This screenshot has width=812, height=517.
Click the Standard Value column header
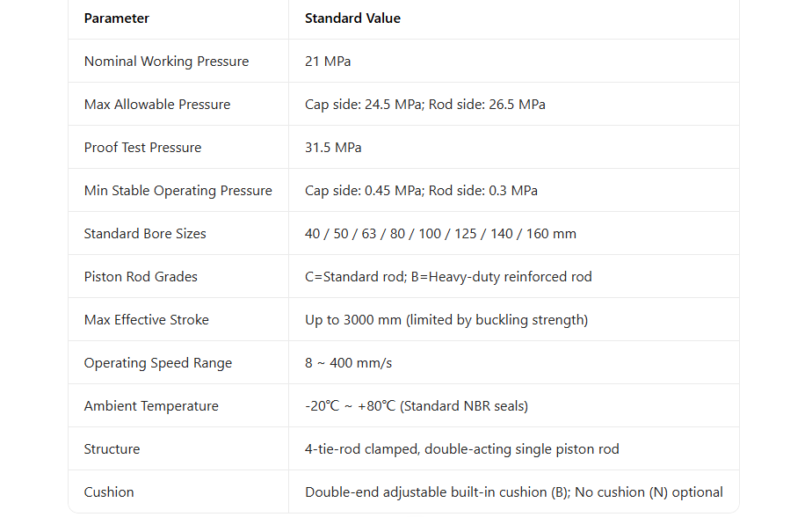point(352,18)
